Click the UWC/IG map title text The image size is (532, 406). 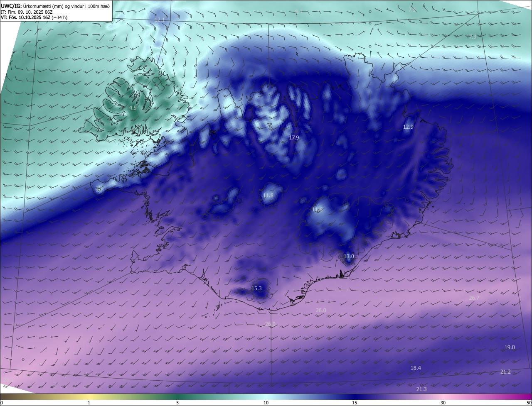pyautogui.click(x=55, y=6)
